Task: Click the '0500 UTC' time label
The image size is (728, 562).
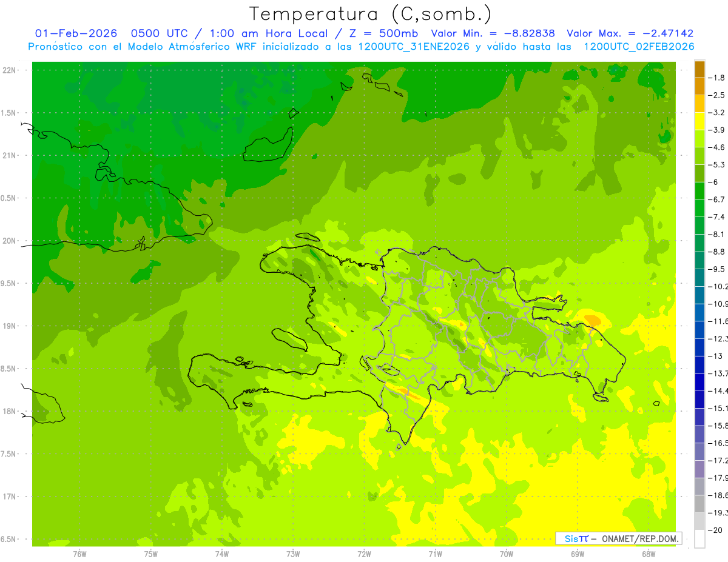Action: 160,34
